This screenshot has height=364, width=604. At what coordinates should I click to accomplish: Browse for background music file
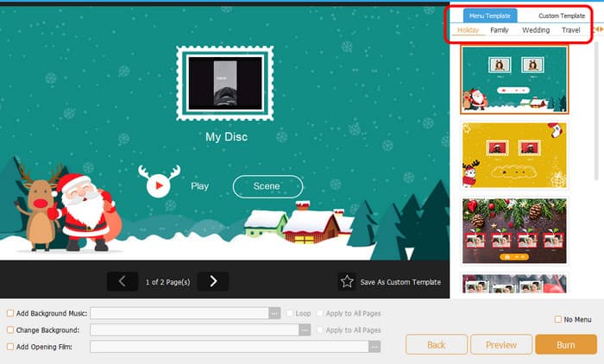274,314
